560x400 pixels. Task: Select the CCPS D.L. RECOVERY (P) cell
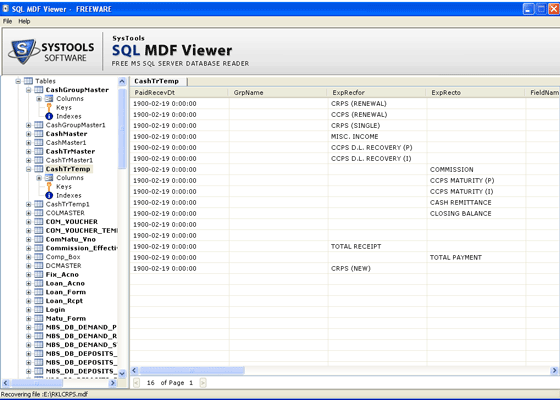click(377, 148)
